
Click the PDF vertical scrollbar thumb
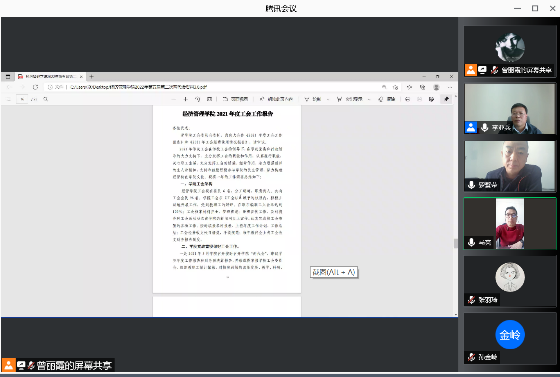click(x=455, y=243)
